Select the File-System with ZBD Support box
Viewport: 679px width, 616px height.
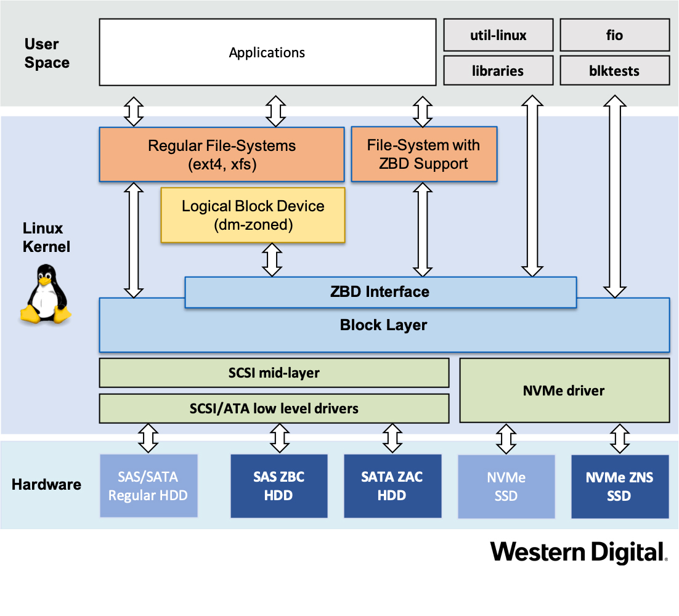(x=424, y=154)
